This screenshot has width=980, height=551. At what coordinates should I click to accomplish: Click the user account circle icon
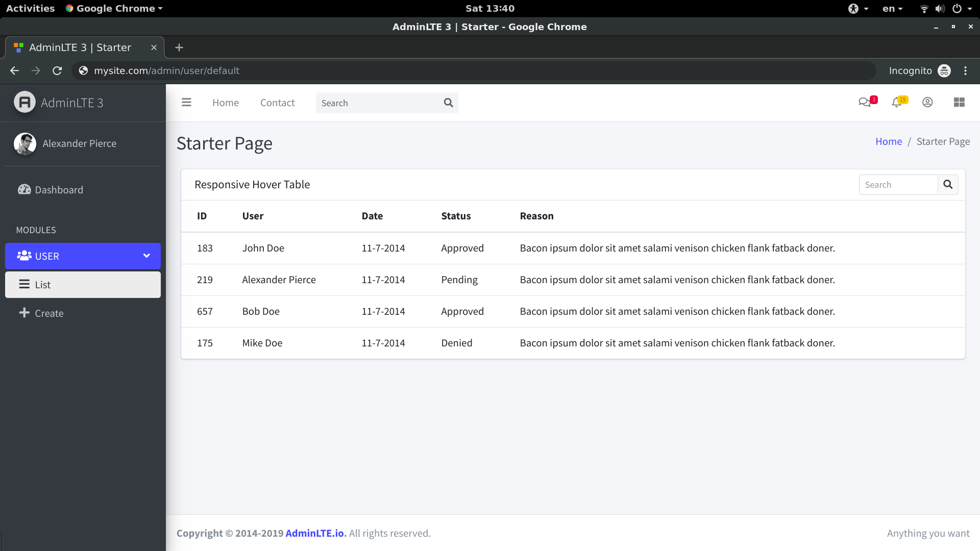[927, 103]
